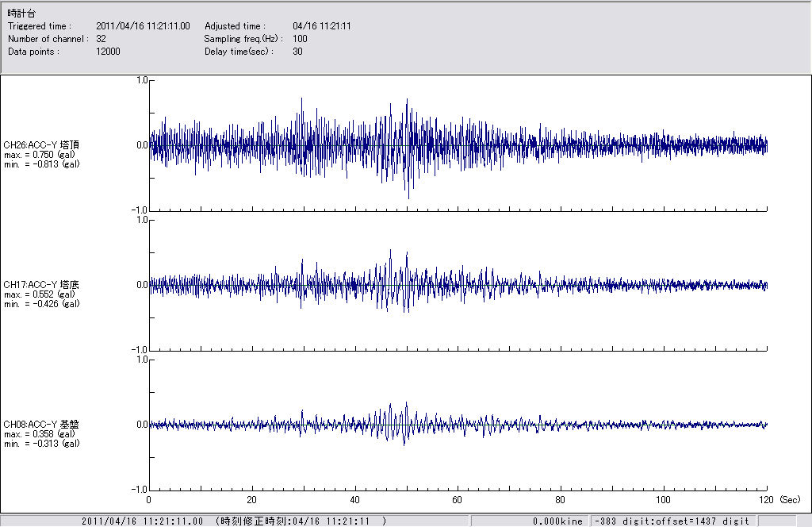Click the CH26:ACC-Y channel label
Image resolution: width=812 pixels, height=527 pixels.
pos(41,145)
